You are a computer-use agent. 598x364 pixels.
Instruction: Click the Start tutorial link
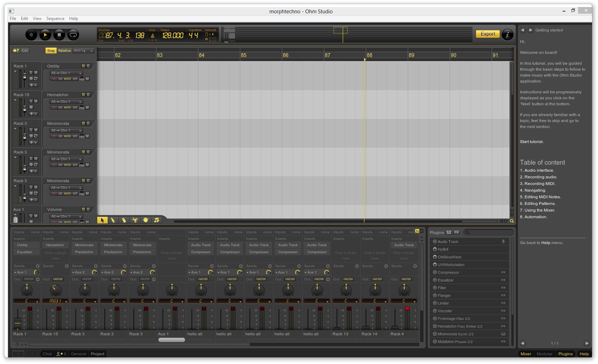532,142
